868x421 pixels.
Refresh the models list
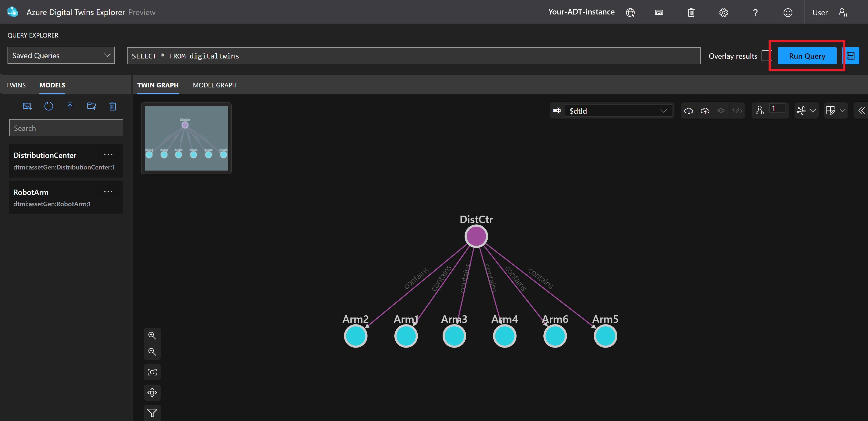(x=49, y=106)
